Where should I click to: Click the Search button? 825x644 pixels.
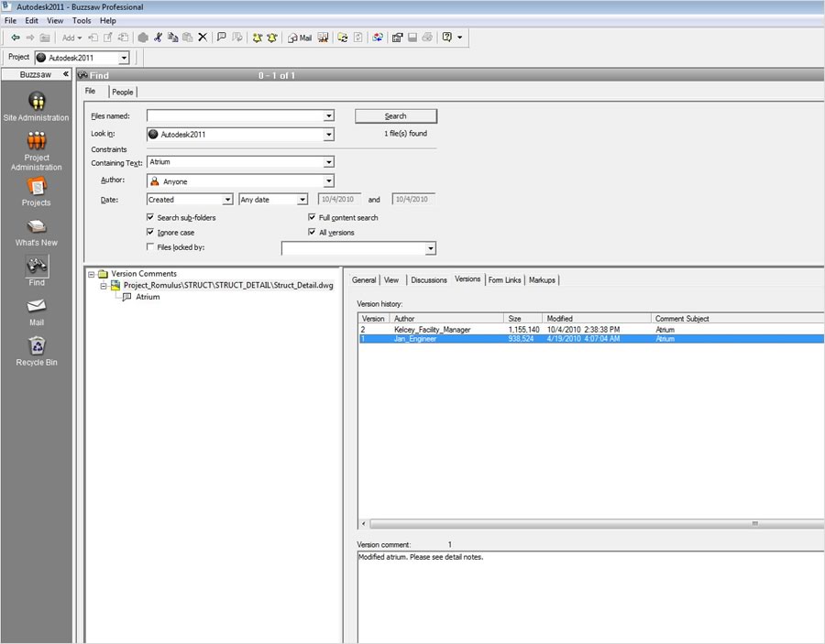(x=396, y=116)
